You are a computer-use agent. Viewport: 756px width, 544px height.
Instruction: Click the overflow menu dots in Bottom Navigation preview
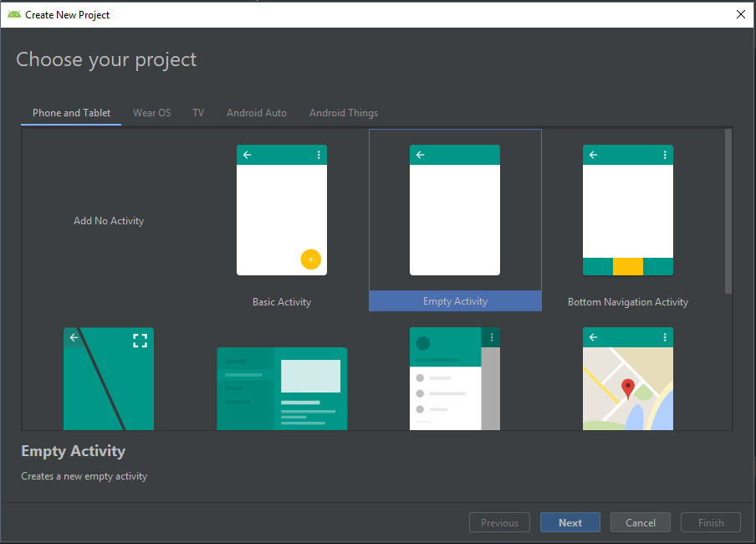(x=665, y=155)
